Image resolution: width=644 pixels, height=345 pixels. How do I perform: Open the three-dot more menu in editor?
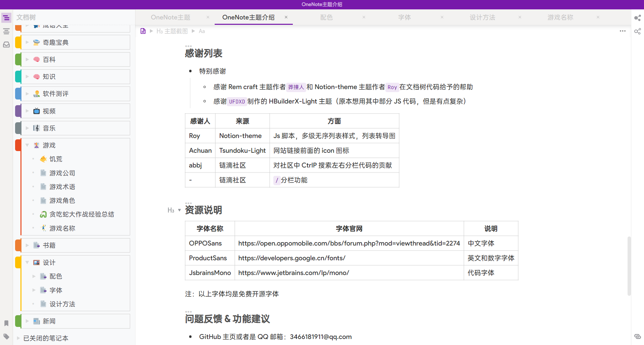click(x=623, y=31)
